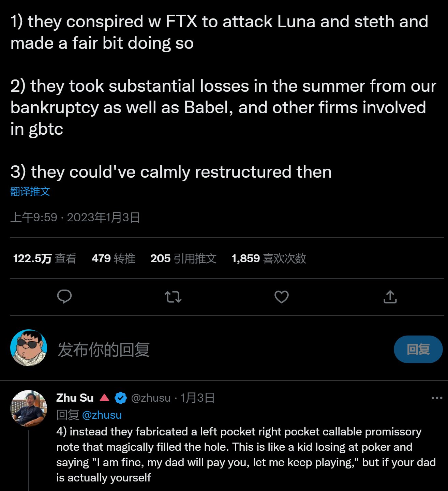
Task: Click 翻译推文 translate tweet link
Action: pos(30,191)
